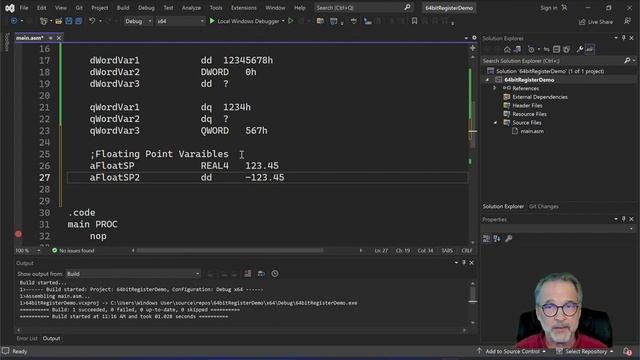Screen dimensions: 640x360
Task: Open the x64 platform dropdown
Action: tap(180, 21)
